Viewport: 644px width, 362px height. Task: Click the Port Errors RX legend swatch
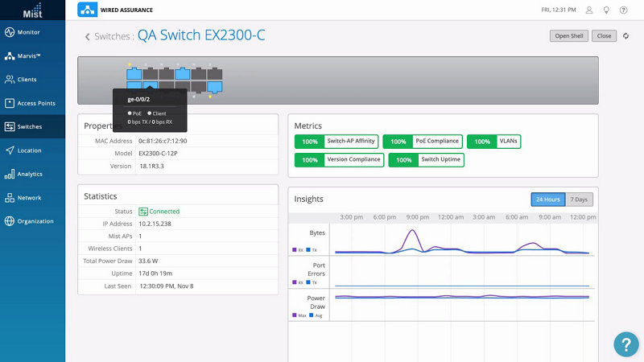pyautogui.click(x=295, y=282)
